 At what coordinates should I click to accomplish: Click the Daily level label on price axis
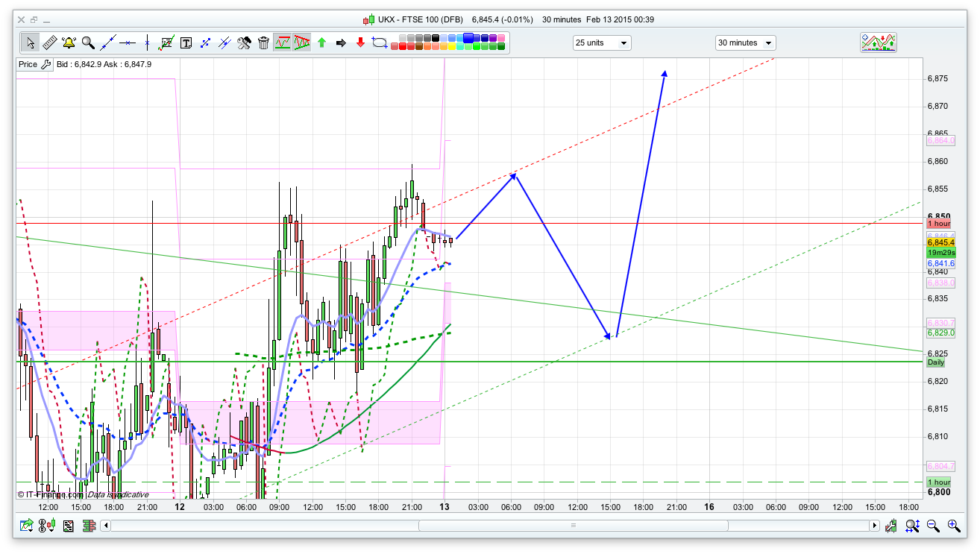pyautogui.click(x=935, y=362)
